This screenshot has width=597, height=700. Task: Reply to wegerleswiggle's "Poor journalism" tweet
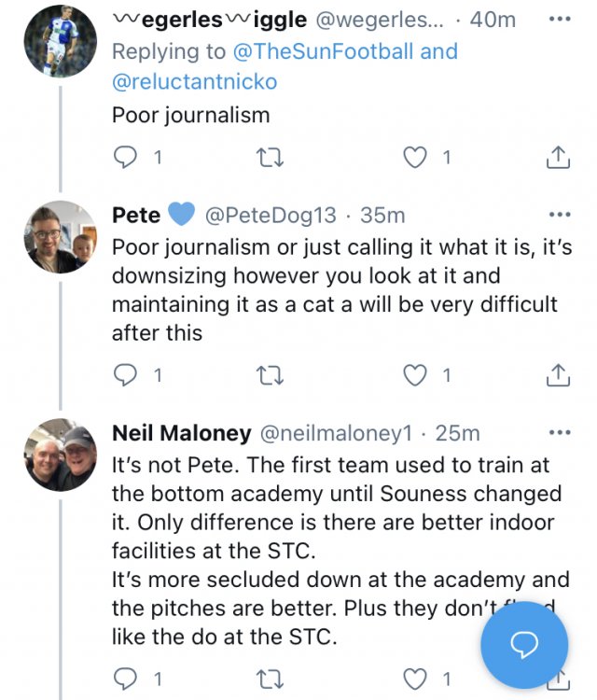pyautogui.click(x=124, y=158)
